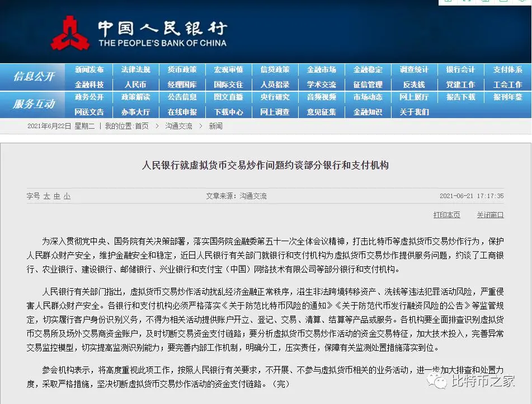532x404 pixels.
Task: Open the 信贷政策 menu item
Action: coord(275,69)
